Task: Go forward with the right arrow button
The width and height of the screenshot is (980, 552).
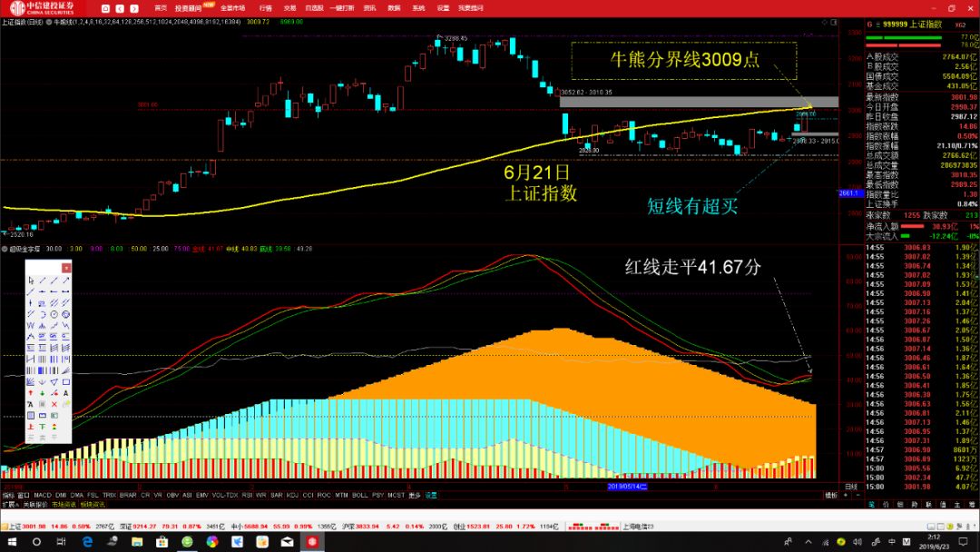Action: (x=133, y=8)
